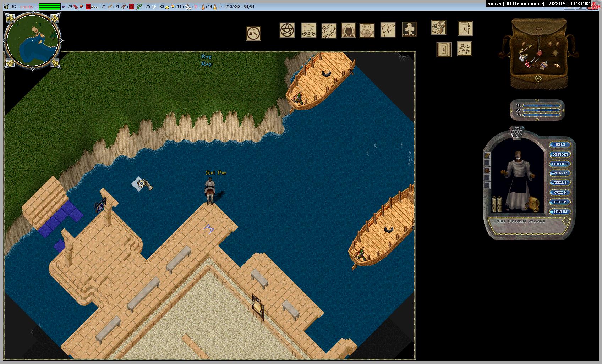The height and width of the screenshot is (364, 602).
Task: Click the pentagram-on-ground spell icon
Action: (x=309, y=30)
